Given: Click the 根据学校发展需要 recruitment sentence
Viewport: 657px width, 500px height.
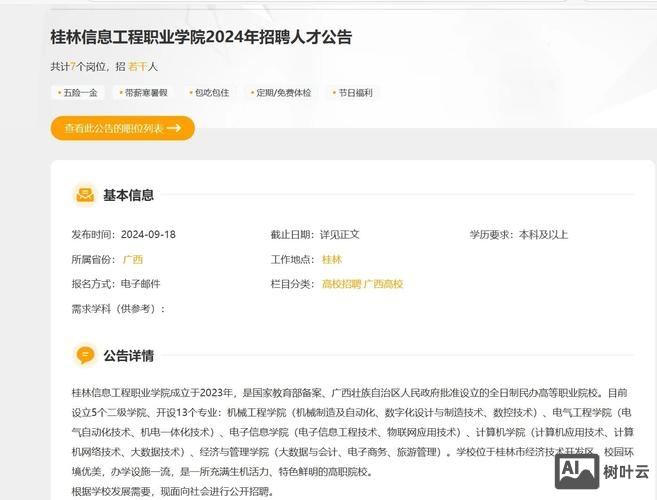Looking at the screenshot, I should 173,491.
